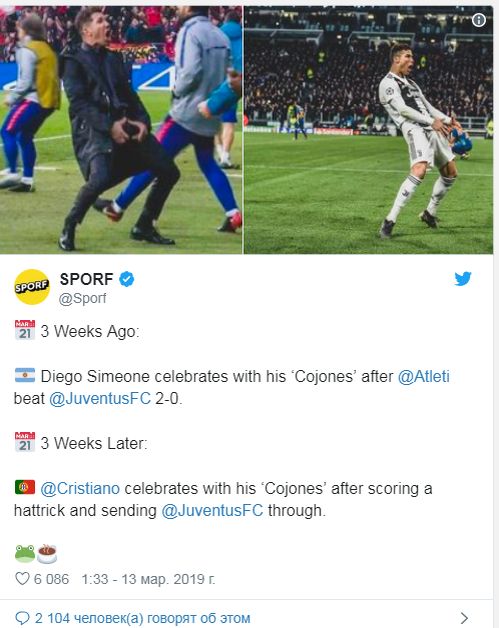This screenshot has height=628, width=499.
Task: Click the tea cup emoji in the tweet
Action: click(x=47, y=554)
